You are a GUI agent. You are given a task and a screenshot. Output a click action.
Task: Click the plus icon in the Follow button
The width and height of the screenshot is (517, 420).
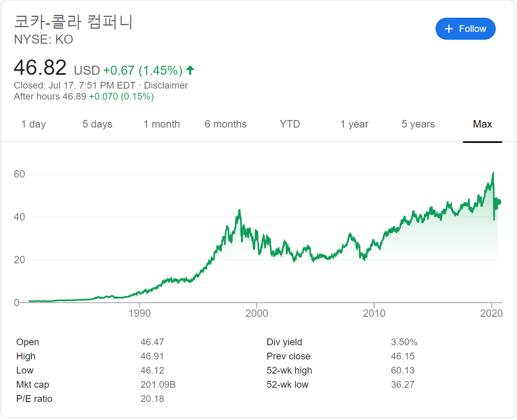pyautogui.click(x=448, y=29)
